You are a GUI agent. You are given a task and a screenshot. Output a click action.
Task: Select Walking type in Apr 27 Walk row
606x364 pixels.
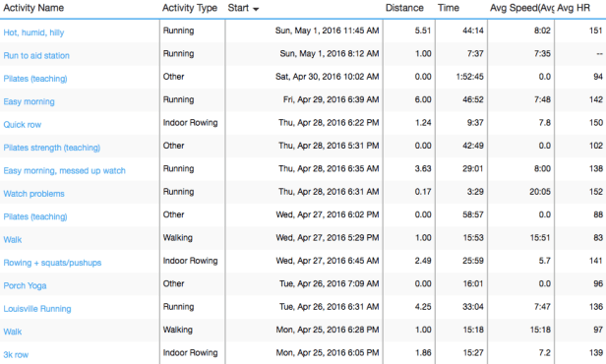[177, 238]
